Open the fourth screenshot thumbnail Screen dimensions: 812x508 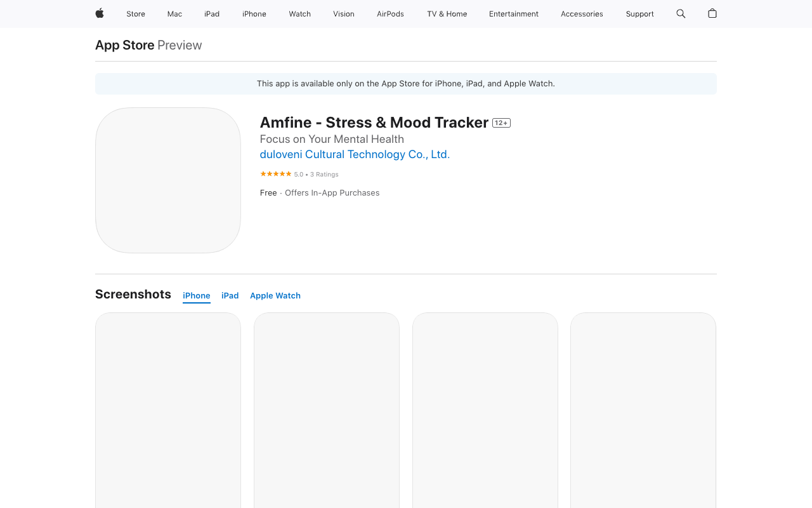coord(643,410)
